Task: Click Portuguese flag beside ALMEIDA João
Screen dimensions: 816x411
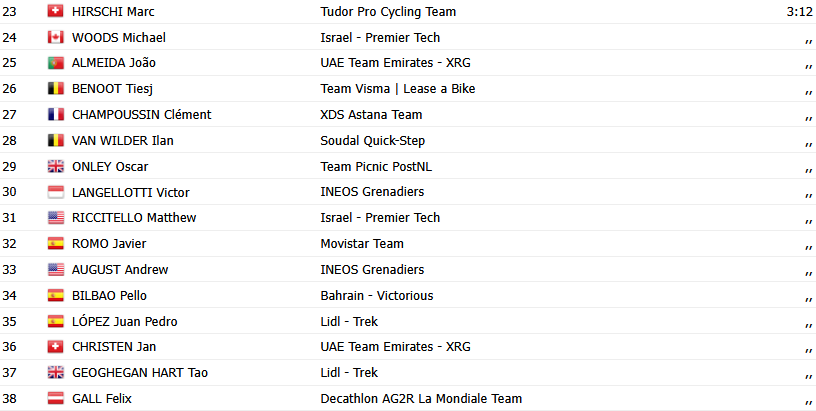Action: pos(55,63)
